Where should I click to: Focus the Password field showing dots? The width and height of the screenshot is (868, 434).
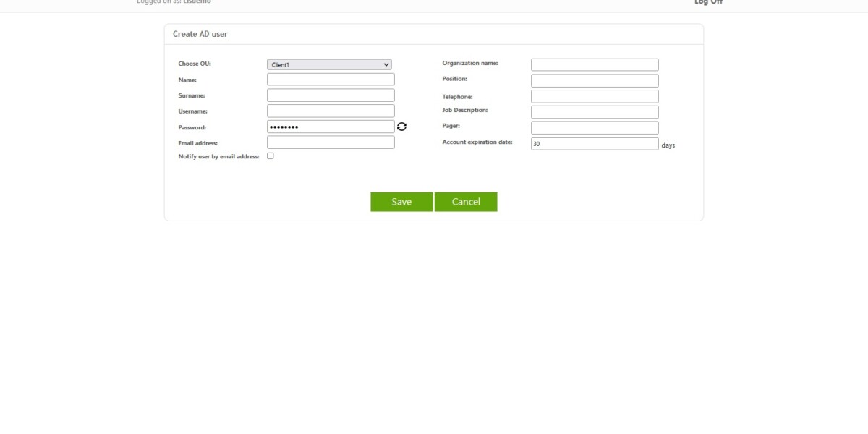tap(330, 126)
